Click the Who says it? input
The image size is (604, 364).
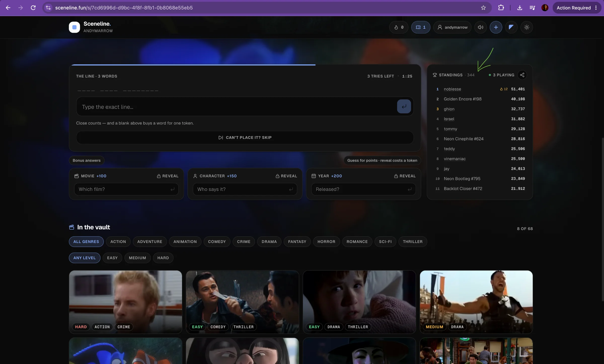(x=245, y=189)
